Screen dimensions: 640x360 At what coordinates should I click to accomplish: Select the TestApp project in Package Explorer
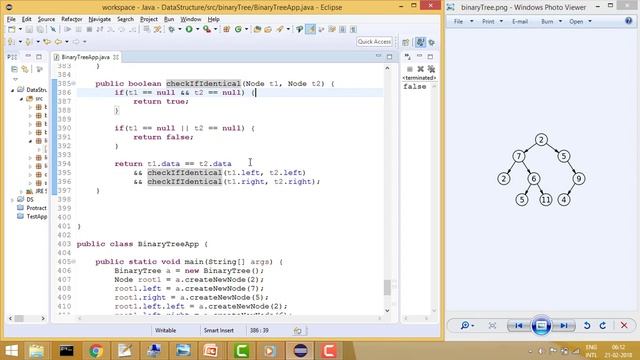pyautogui.click(x=36, y=217)
